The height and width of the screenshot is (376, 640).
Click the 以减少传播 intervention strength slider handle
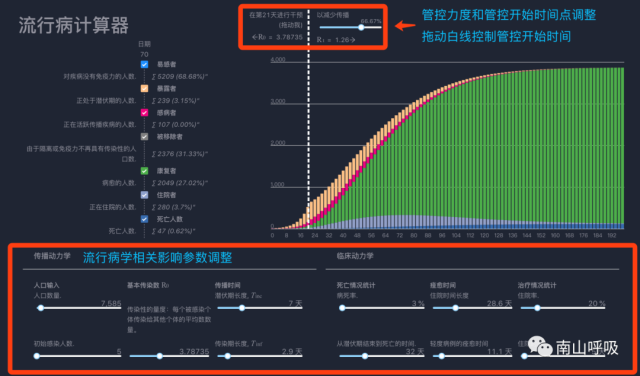(361, 27)
